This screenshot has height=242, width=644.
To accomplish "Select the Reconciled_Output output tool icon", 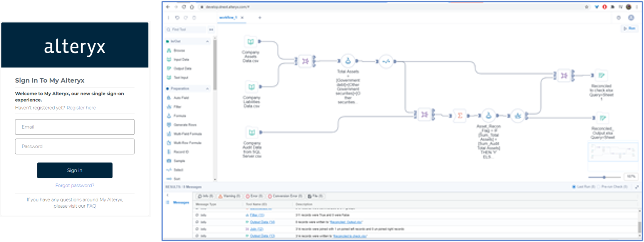I will [603, 118].
